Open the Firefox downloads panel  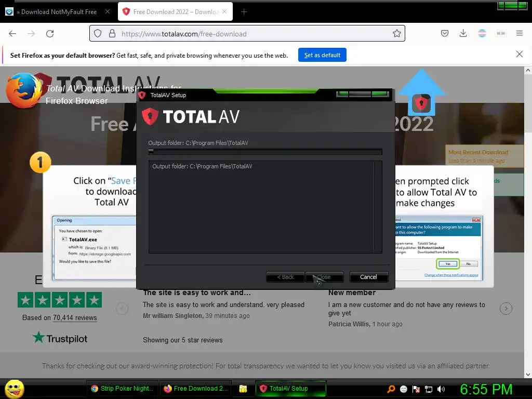[463, 33]
